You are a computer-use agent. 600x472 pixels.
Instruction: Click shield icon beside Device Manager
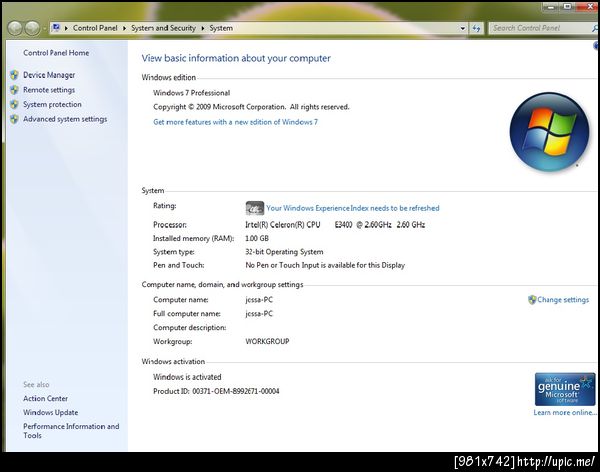click(x=14, y=75)
